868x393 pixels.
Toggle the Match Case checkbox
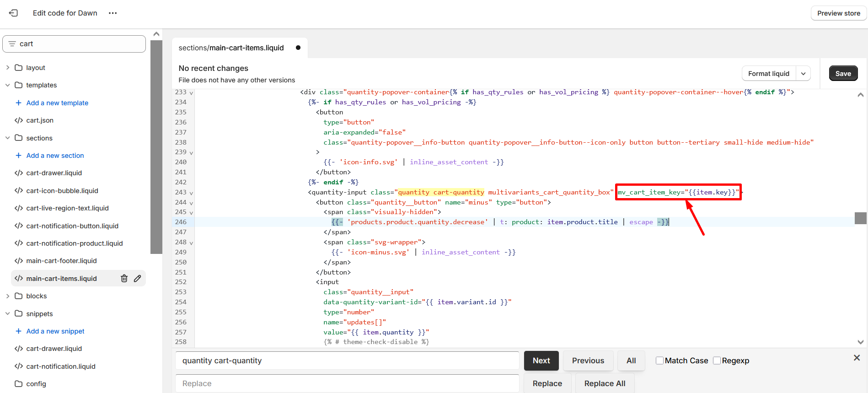tap(659, 361)
